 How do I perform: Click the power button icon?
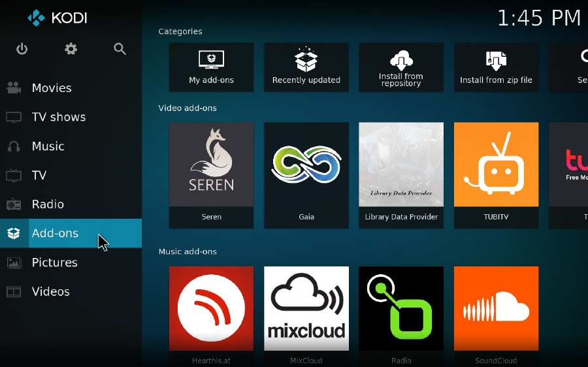[22, 49]
